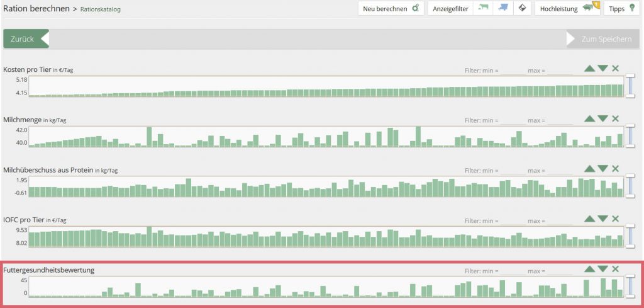This screenshot has height=308, width=644.
Task: Select the Hochleistung group button
Action: 567,8
